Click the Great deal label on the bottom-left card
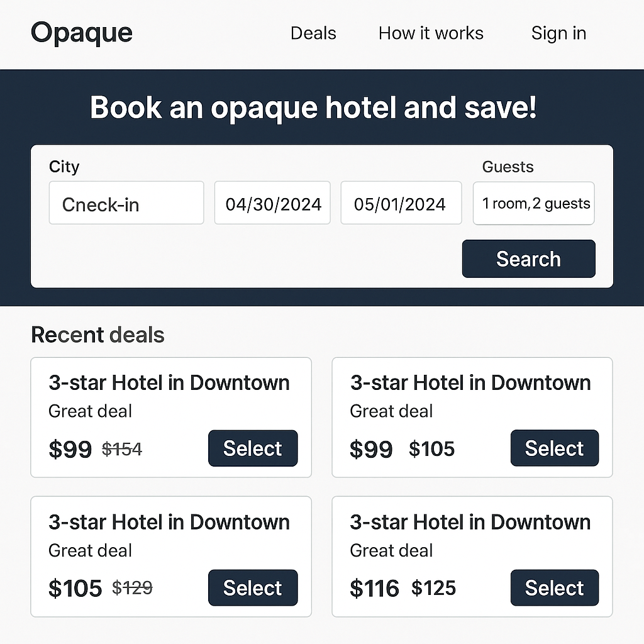 (x=90, y=550)
